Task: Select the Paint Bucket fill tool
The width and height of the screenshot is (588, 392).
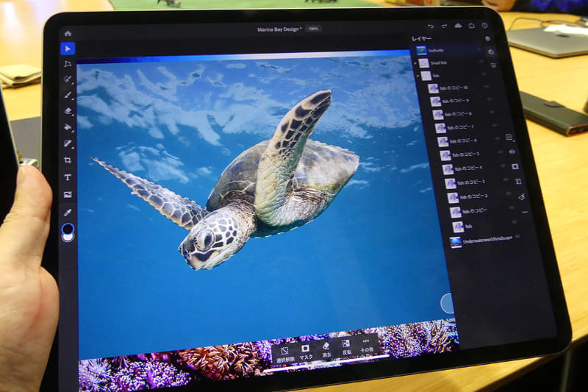Action: pos(68,127)
